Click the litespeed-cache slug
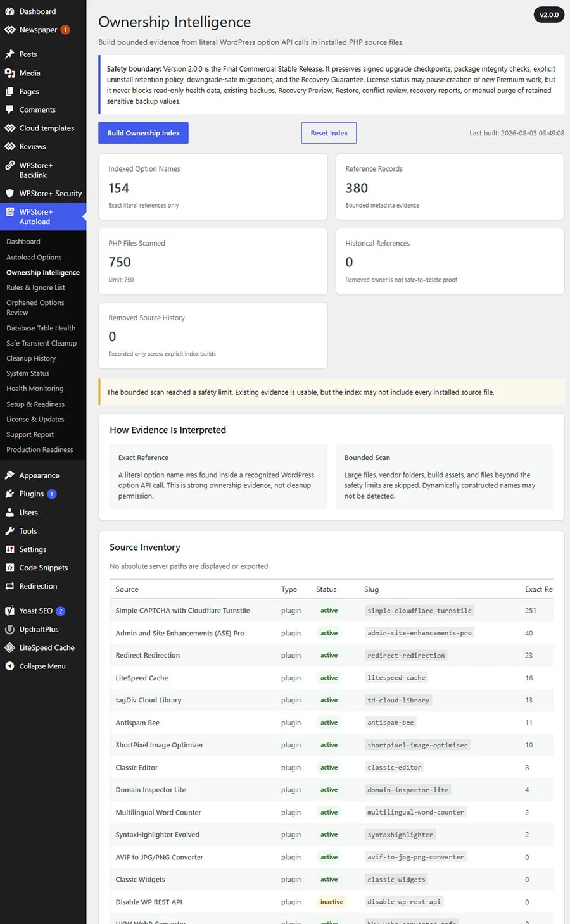 tap(396, 678)
